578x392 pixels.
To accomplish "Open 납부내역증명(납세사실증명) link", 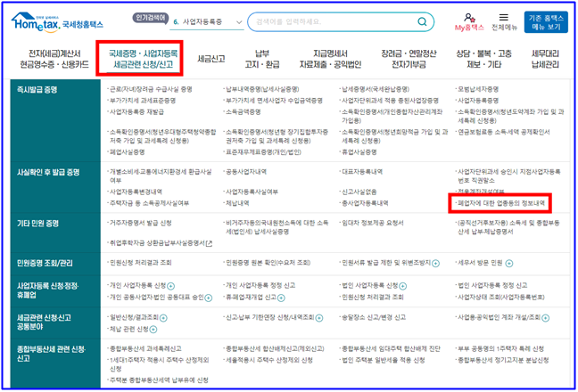I will 262,89.
